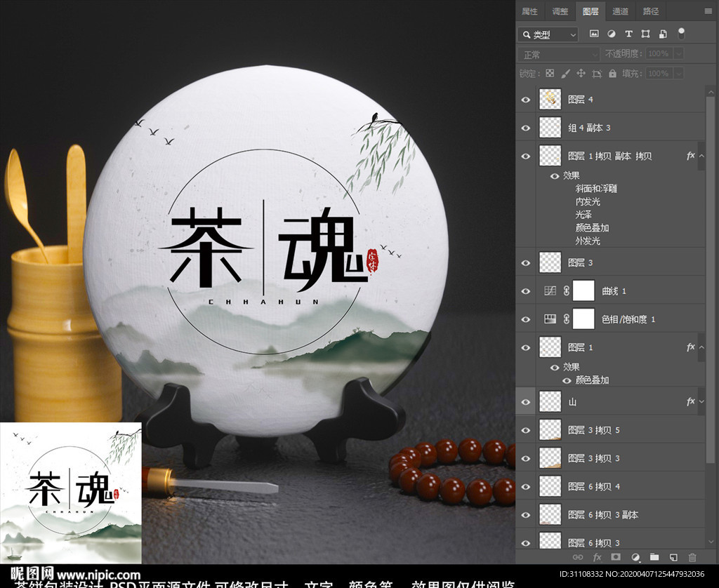
Task: Open the 类型 filter dropdown
Action: 548,34
